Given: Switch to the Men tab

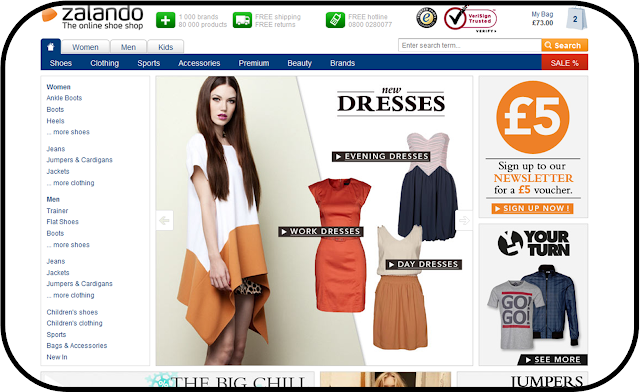Looking at the screenshot, I should click(x=128, y=47).
